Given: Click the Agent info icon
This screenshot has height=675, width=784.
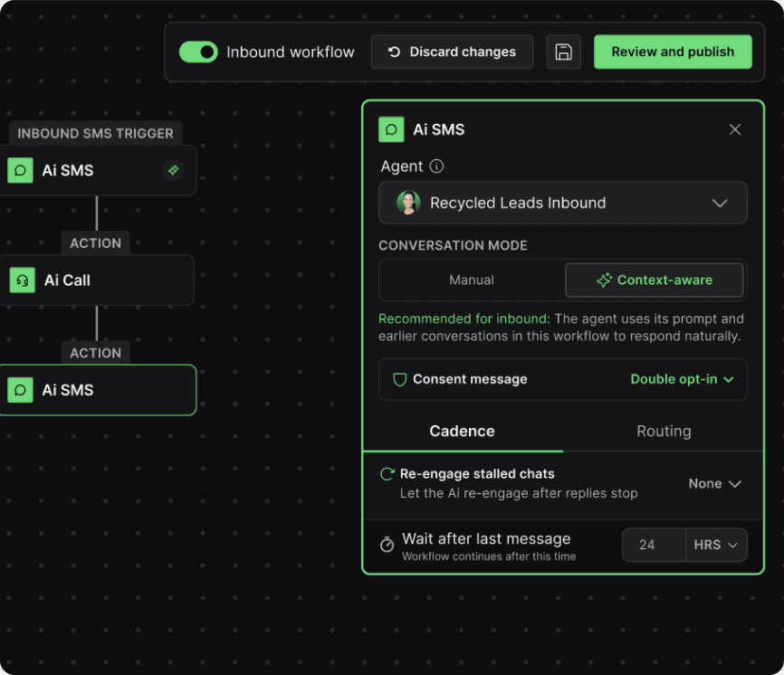Looking at the screenshot, I should (436, 166).
